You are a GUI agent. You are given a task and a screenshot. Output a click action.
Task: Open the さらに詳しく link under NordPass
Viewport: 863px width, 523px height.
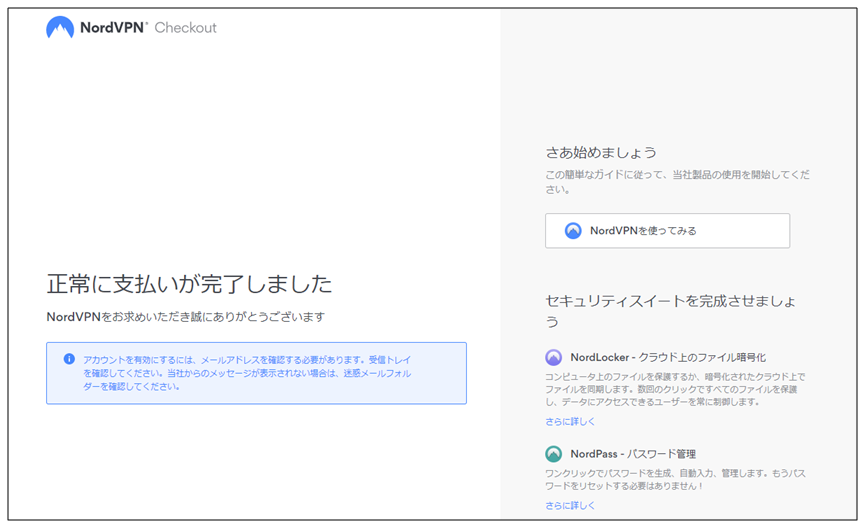[570, 505]
